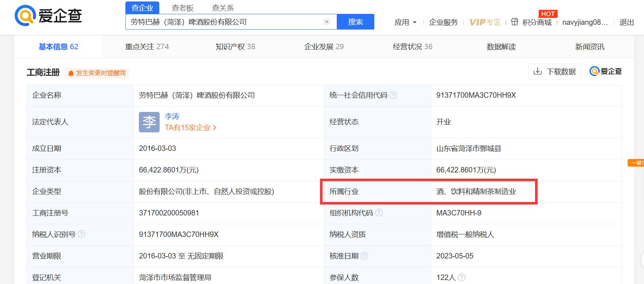Switch to the 查企业 search tab

pyautogui.click(x=142, y=8)
